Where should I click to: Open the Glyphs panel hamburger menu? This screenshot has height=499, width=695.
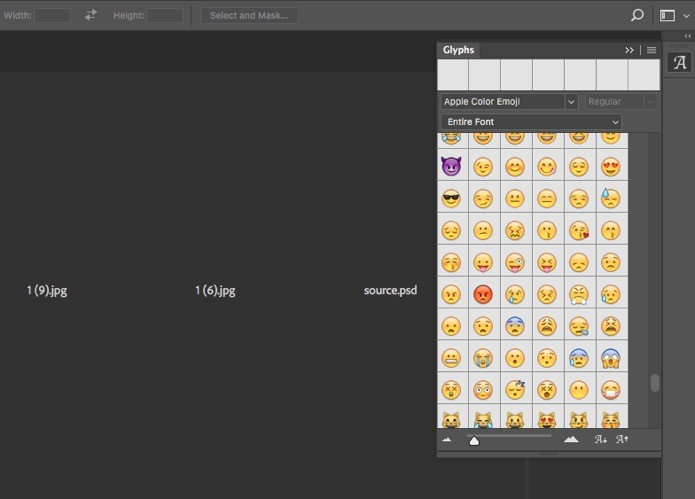point(651,50)
